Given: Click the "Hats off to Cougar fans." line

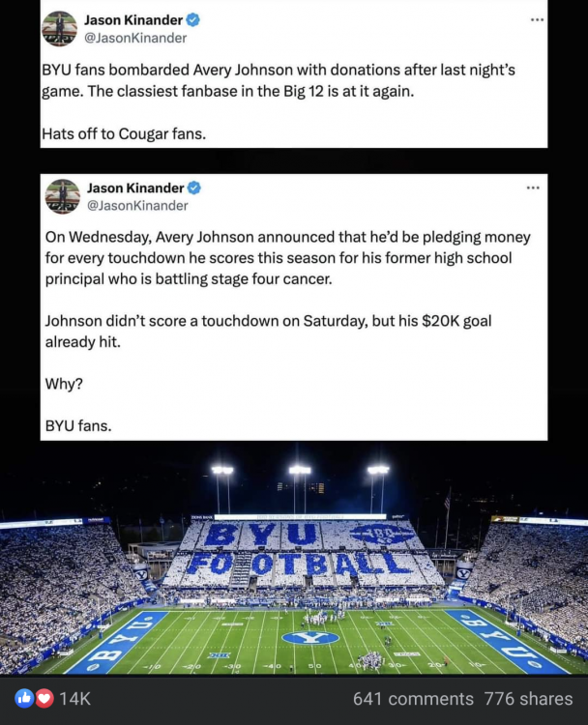Looking at the screenshot, I should click(124, 133).
